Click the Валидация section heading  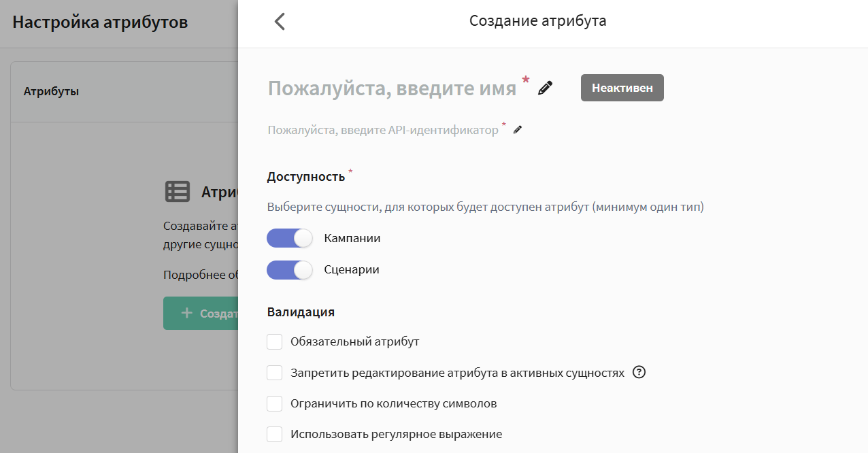[x=301, y=312]
